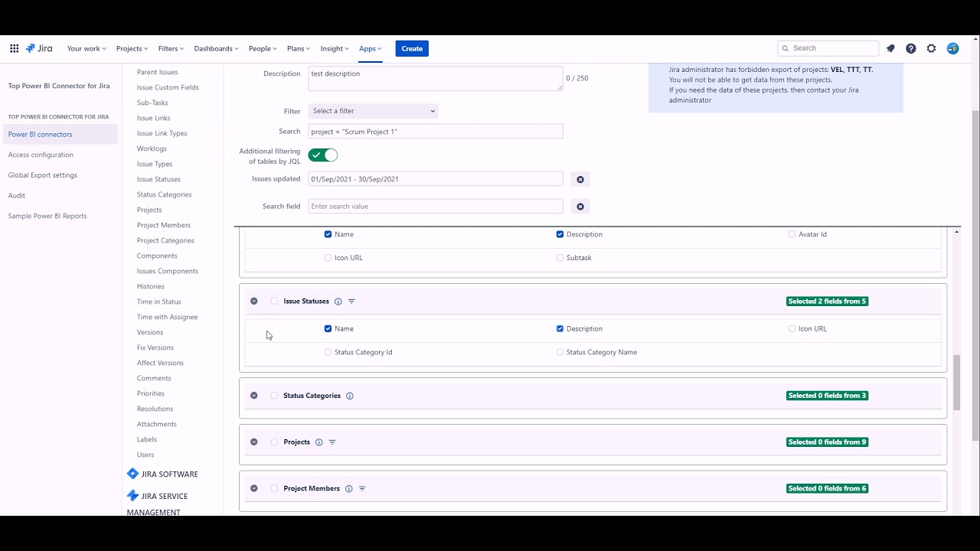Select Power BI connectors in sidebar
Viewport: 980px width, 551px height.
(x=59, y=135)
